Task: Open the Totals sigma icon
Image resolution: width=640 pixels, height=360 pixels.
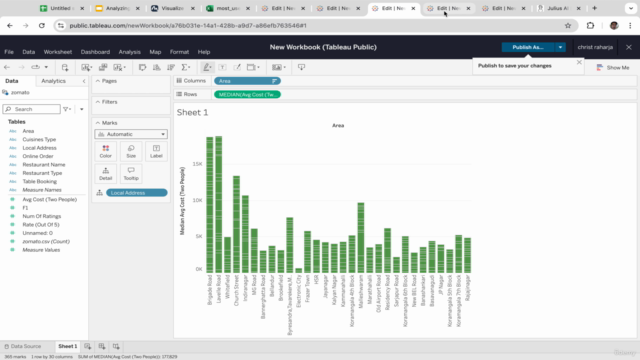Action: [x=184, y=67]
